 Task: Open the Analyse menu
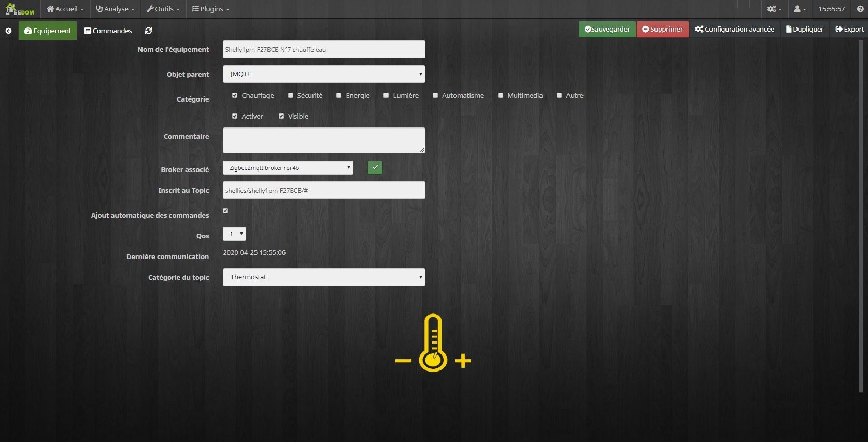tap(115, 9)
